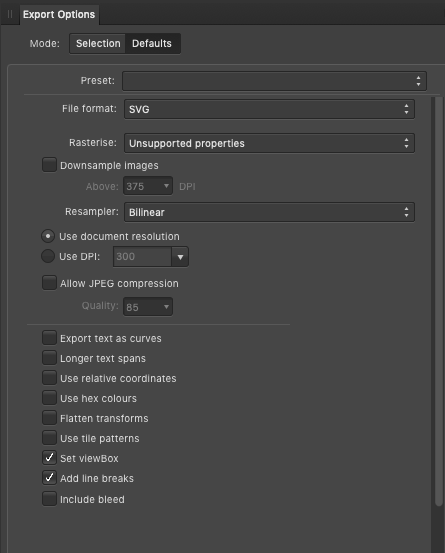This screenshot has width=445, height=553.
Task: Select Use document resolution radio button
Action: coord(48,236)
